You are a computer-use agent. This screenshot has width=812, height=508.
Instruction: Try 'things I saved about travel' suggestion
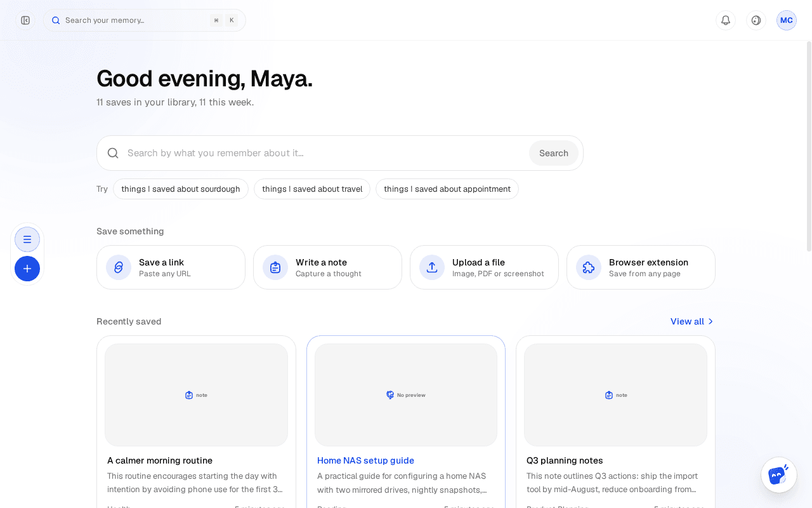tap(312, 189)
